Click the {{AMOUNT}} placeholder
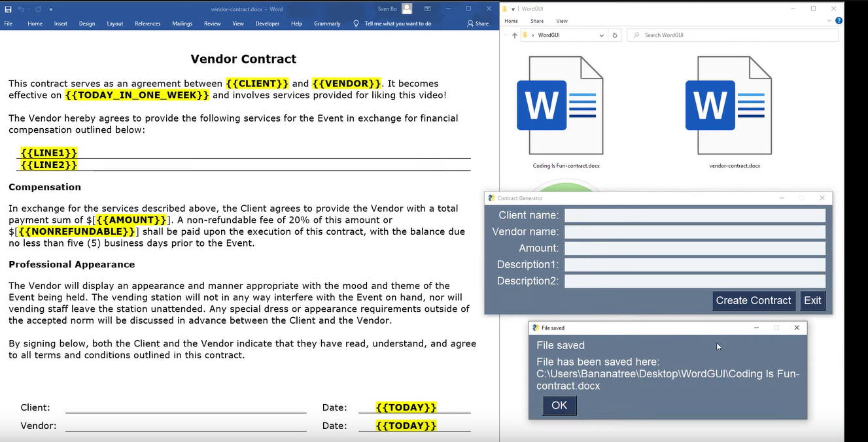The height and width of the screenshot is (442, 868). pyautogui.click(x=131, y=220)
